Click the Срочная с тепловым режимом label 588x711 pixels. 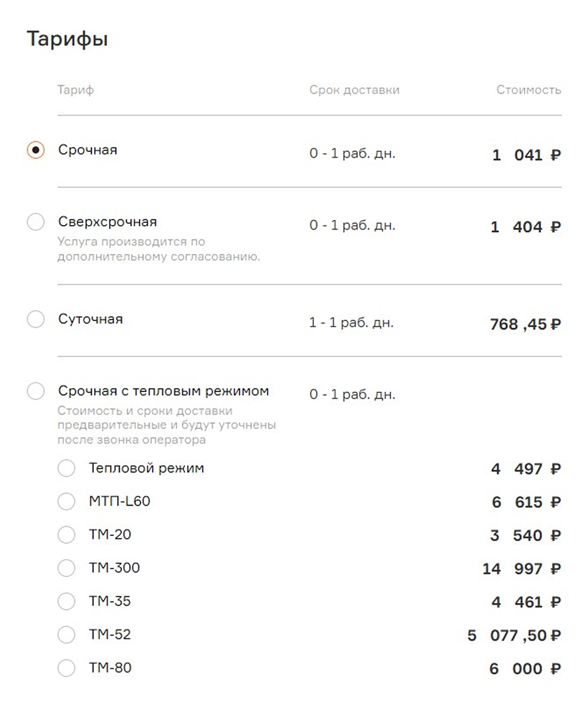pos(163,391)
